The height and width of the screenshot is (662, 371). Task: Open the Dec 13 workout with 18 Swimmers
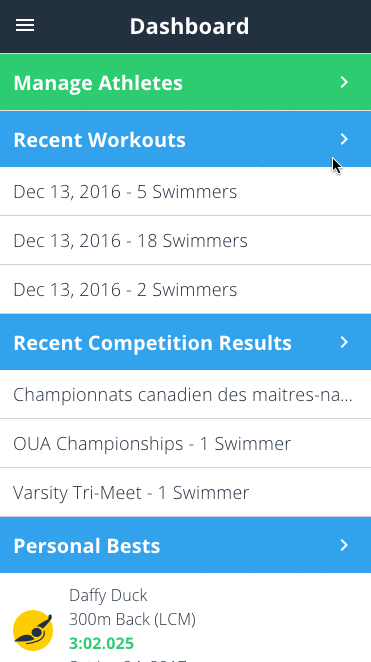pos(185,241)
